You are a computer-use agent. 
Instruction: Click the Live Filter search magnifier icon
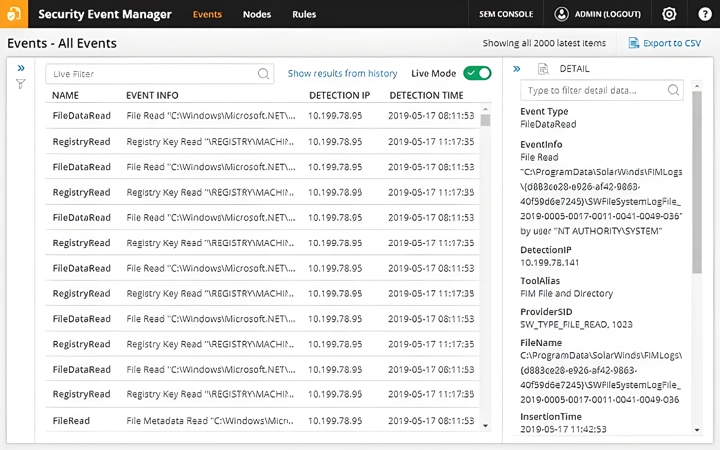coord(264,74)
